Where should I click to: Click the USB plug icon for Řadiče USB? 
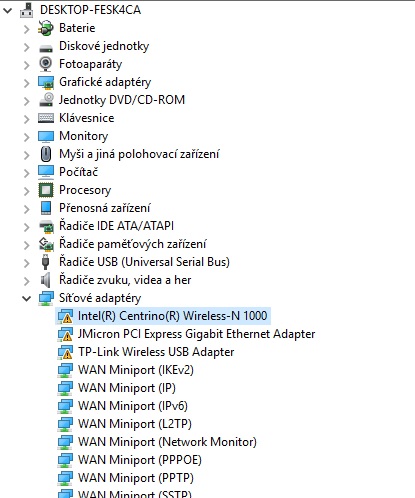[x=46, y=262]
